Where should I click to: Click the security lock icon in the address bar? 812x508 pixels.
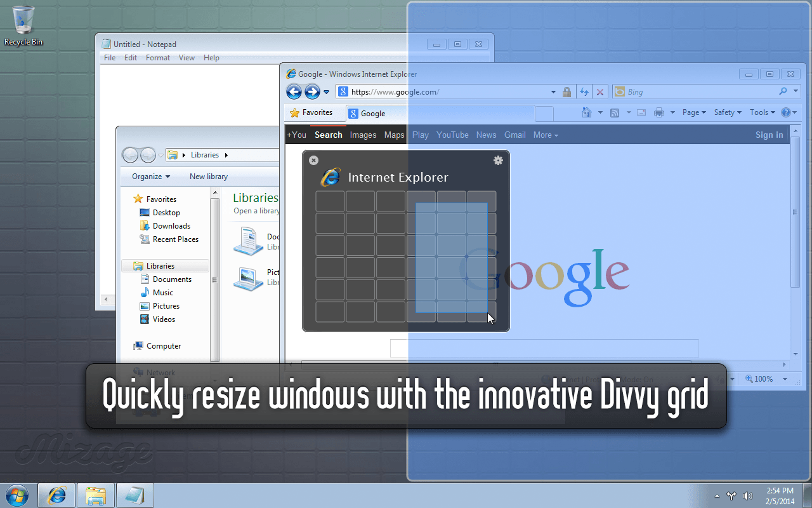567,92
